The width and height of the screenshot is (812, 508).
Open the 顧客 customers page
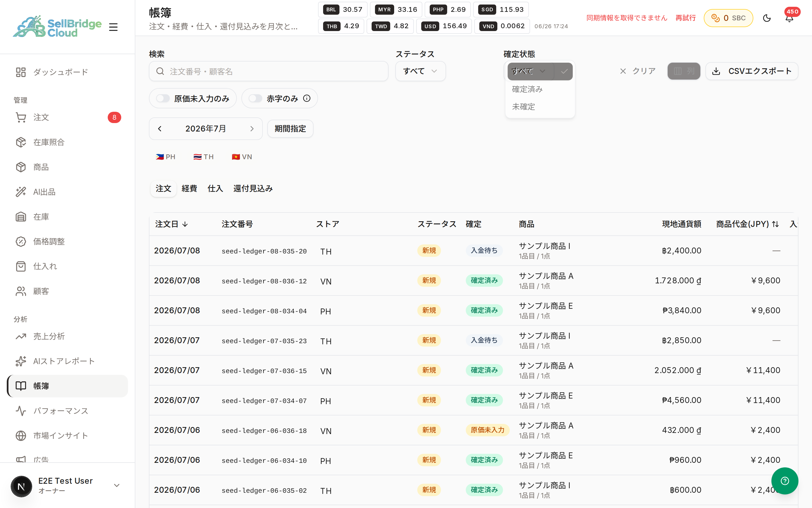coord(67,291)
